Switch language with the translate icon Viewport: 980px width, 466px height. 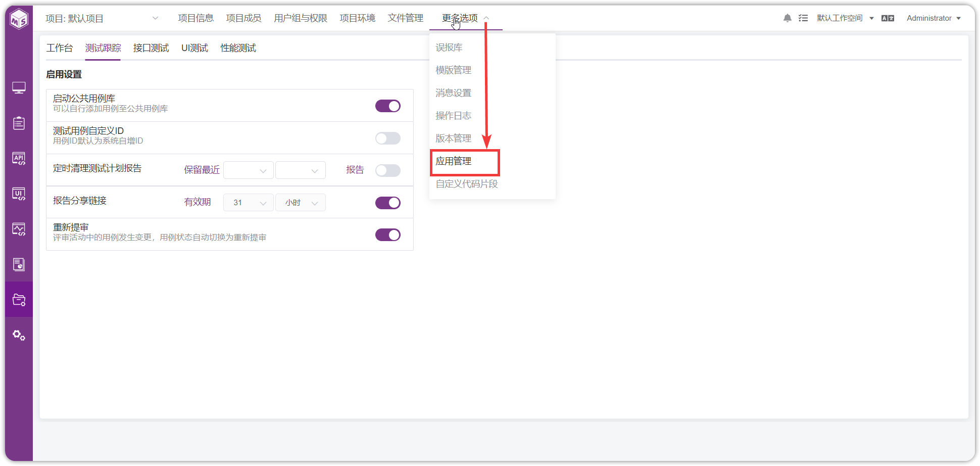pyautogui.click(x=888, y=18)
